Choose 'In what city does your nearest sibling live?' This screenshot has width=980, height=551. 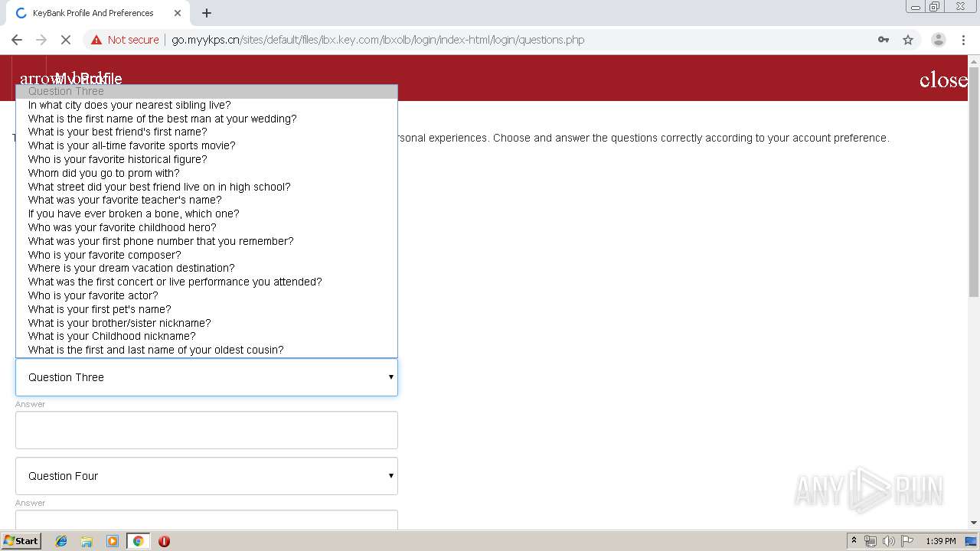[207, 105]
